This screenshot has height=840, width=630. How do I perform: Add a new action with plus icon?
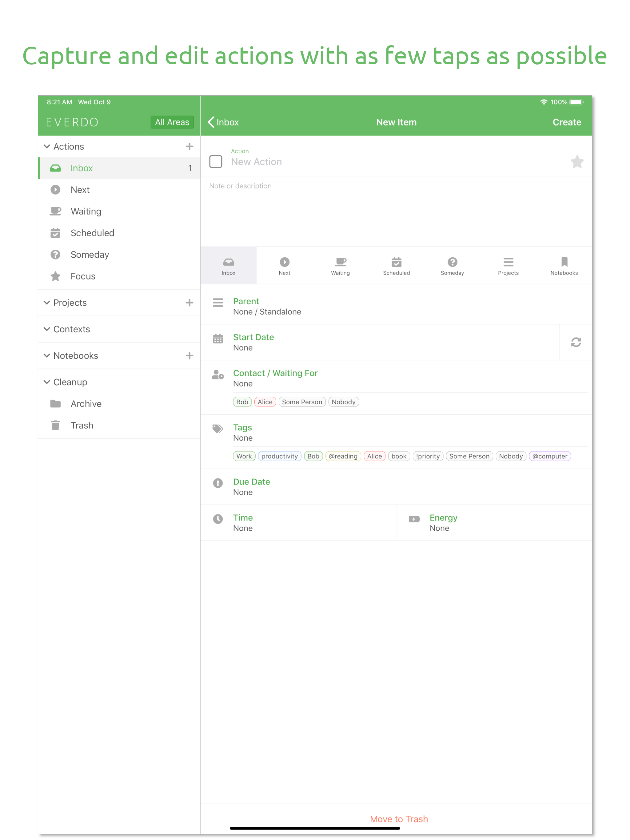click(189, 147)
